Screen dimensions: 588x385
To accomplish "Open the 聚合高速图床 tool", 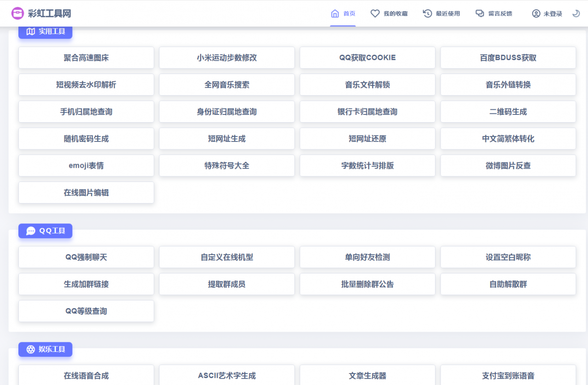I will tap(86, 57).
